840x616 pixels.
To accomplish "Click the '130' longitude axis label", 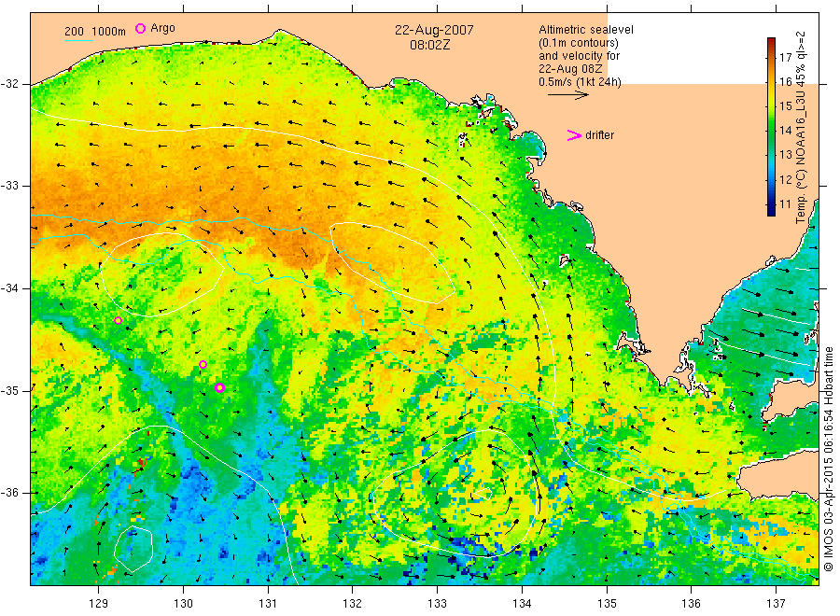I will tap(183, 604).
